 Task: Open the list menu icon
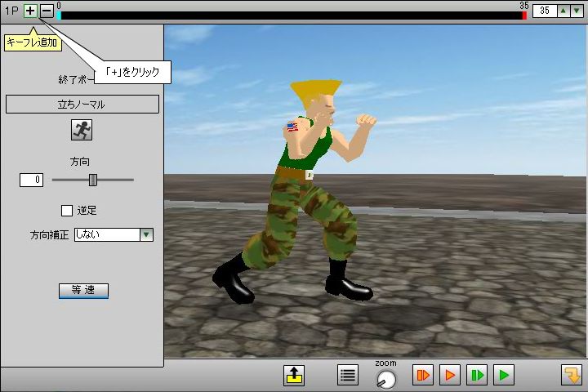click(348, 375)
